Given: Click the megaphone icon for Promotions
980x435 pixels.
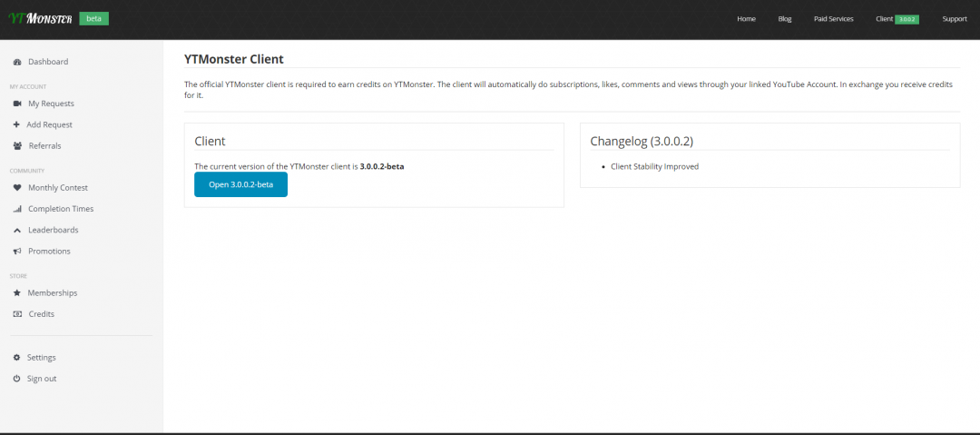Looking at the screenshot, I should (x=17, y=251).
